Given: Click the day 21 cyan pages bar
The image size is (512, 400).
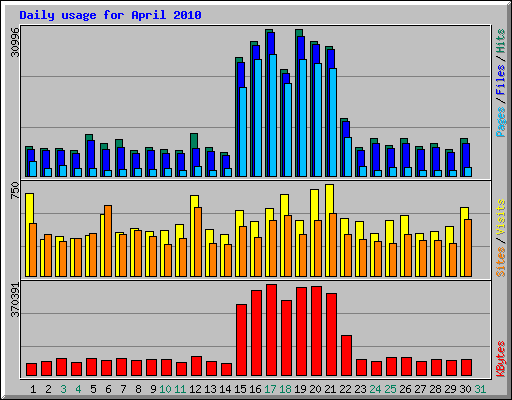Looking at the screenshot, I should pos(333,122).
